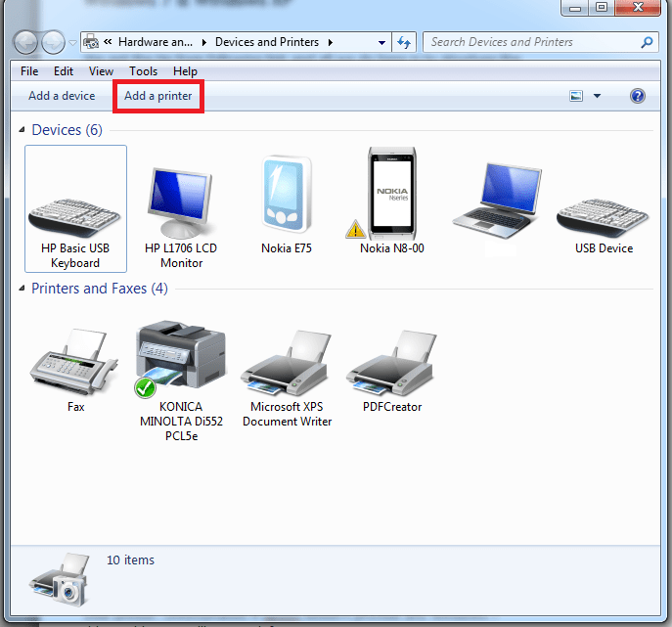
Task: Expand arrow after Hardware an... breadcrumb
Action: pos(204,42)
